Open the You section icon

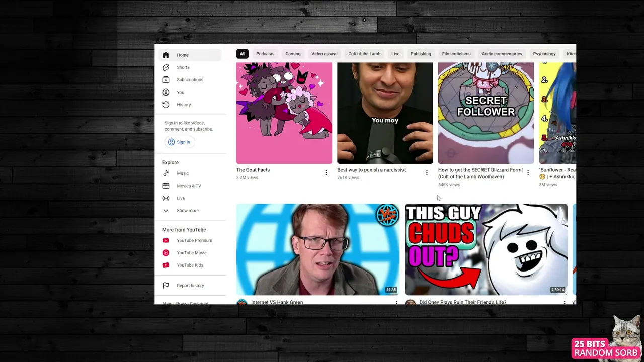pyautogui.click(x=166, y=92)
